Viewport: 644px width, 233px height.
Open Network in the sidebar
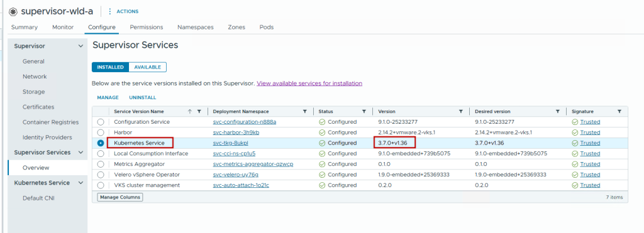click(x=35, y=77)
